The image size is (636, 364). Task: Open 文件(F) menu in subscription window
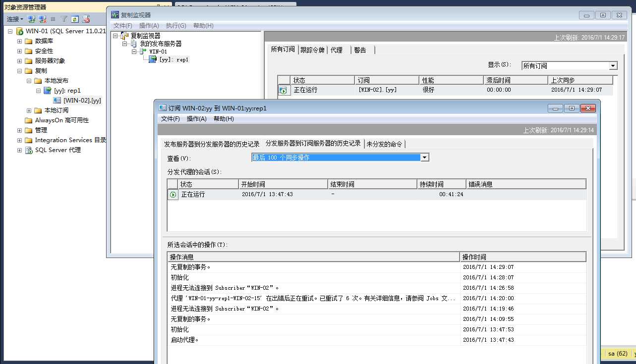click(171, 119)
